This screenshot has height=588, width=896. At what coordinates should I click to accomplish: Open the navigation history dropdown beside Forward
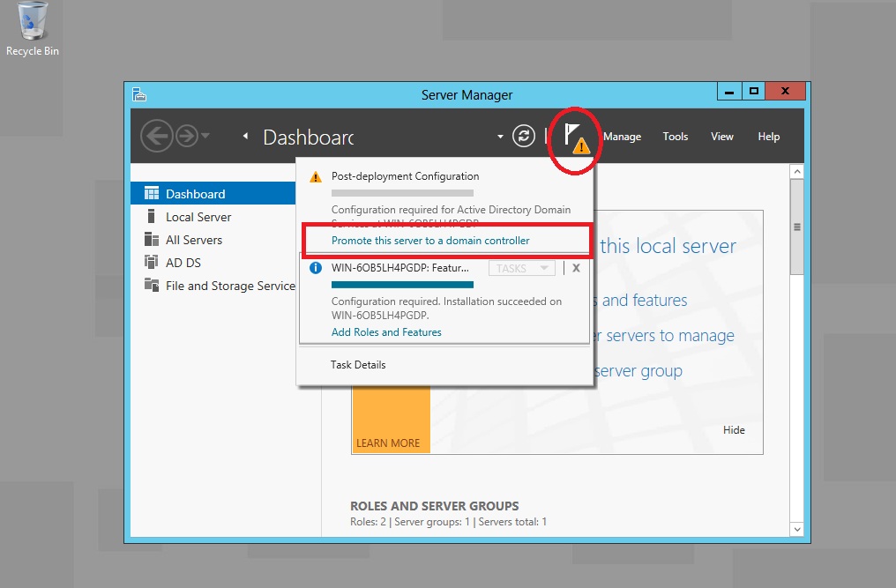pyautogui.click(x=205, y=136)
